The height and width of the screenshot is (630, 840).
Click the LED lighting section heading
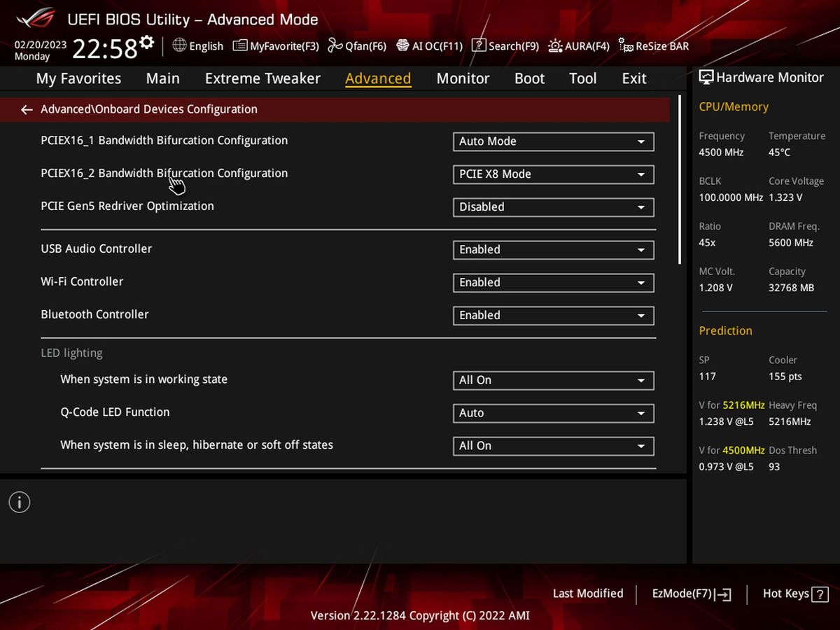[x=71, y=353]
